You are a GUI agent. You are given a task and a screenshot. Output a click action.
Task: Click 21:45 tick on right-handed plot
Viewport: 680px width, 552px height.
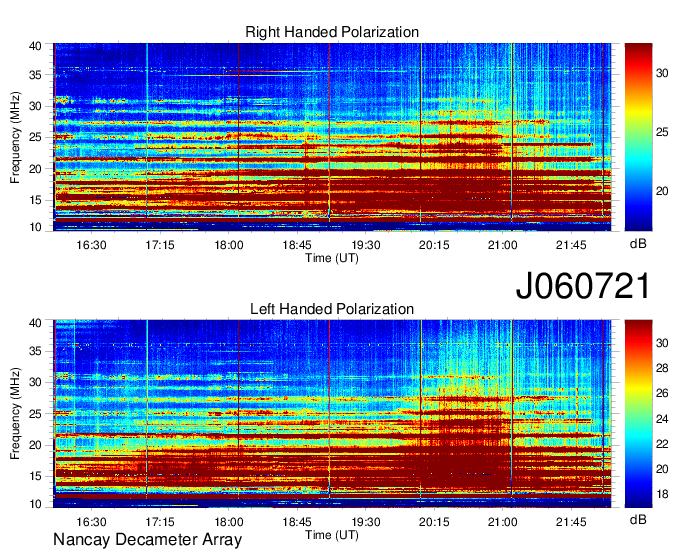point(571,245)
